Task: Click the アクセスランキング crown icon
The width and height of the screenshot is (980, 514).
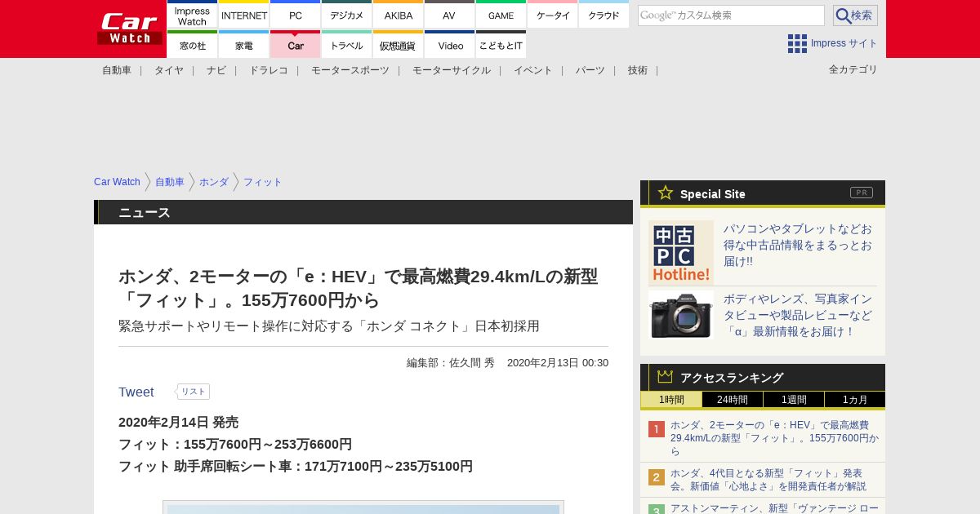Action: [666, 377]
